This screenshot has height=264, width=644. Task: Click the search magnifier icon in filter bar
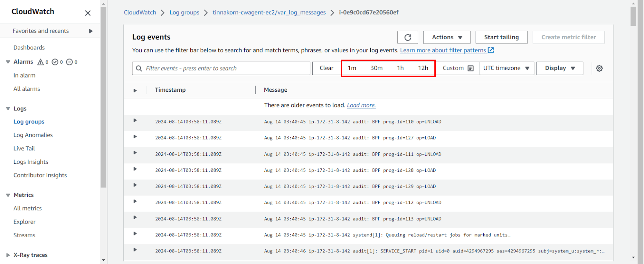[x=139, y=68]
